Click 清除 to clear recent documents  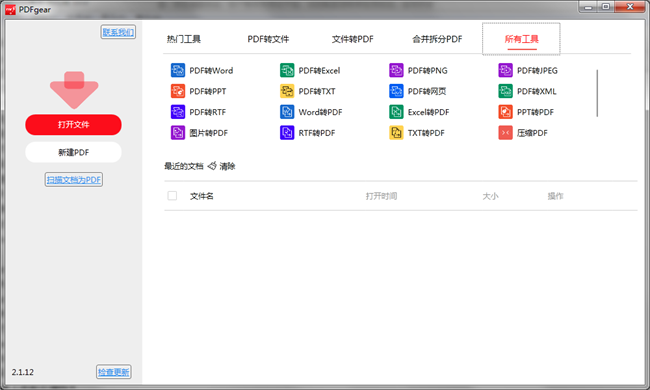point(227,166)
